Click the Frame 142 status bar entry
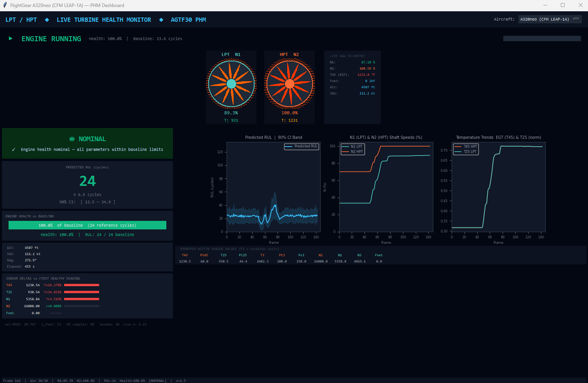This screenshot has height=383, width=588. [12, 381]
